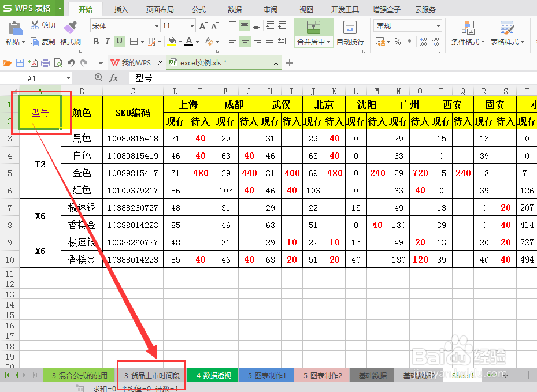Increase decimal places
Image resolution: width=537 pixels, height=392 pixels.
(x=423, y=42)
